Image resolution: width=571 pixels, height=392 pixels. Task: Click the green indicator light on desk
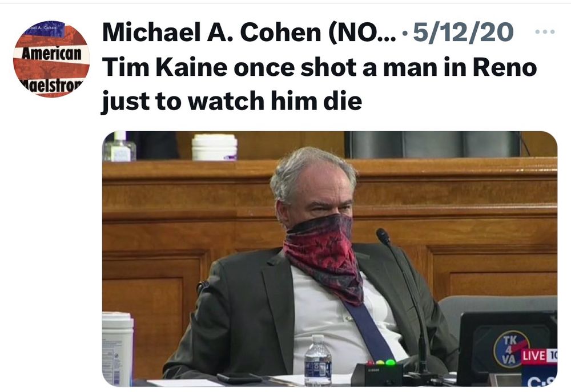(391, 362)
